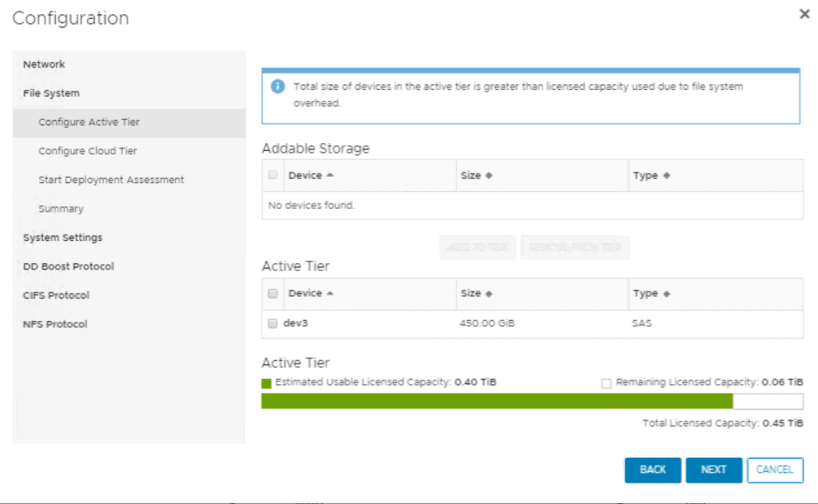This screenshot has height=504, width=818.
Task: Close the Configuration dialog with X
Action: coord(805,15)
